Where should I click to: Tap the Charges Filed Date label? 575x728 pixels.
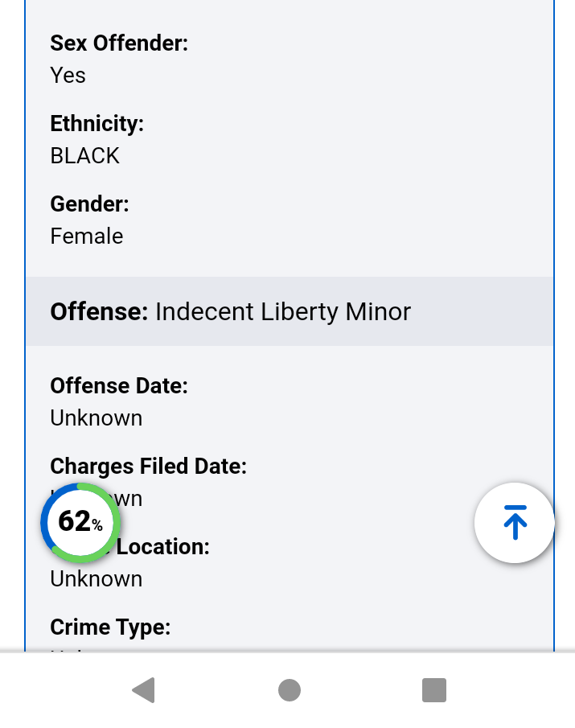(x=148, y=466)
